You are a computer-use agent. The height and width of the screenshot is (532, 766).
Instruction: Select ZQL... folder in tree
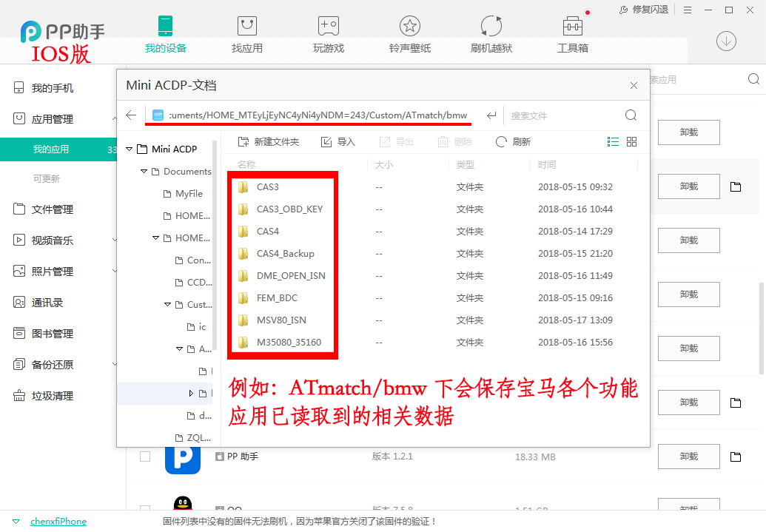pyautogui.click(x=193, y=438)
